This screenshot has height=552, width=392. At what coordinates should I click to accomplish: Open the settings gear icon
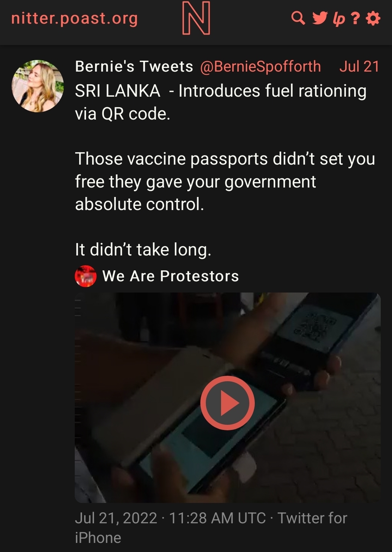click(373, 18)
